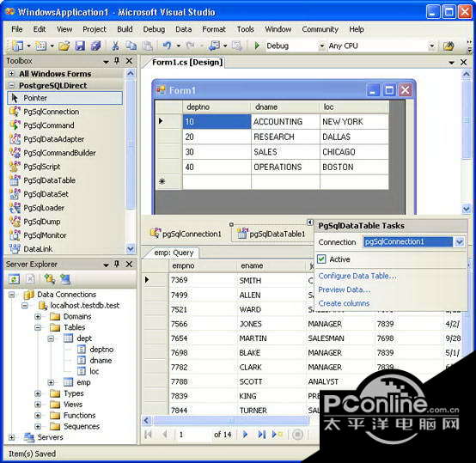This screenshot has height=463, width=476.
Task: Go to next record in navigator
Action: pyautogui.click(x=245, y=435)
